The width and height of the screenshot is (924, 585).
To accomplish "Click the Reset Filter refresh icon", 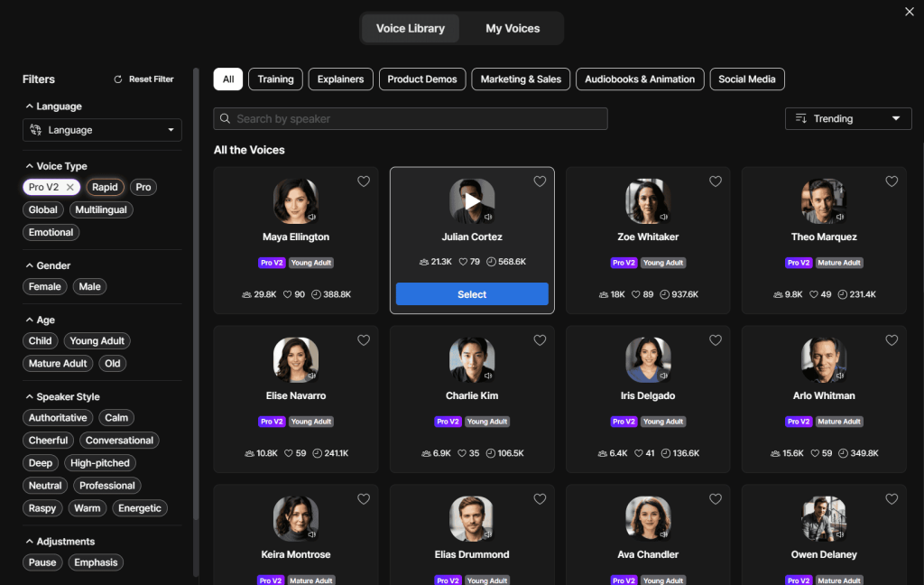I will pyautogui.click(x=117, y=79).
